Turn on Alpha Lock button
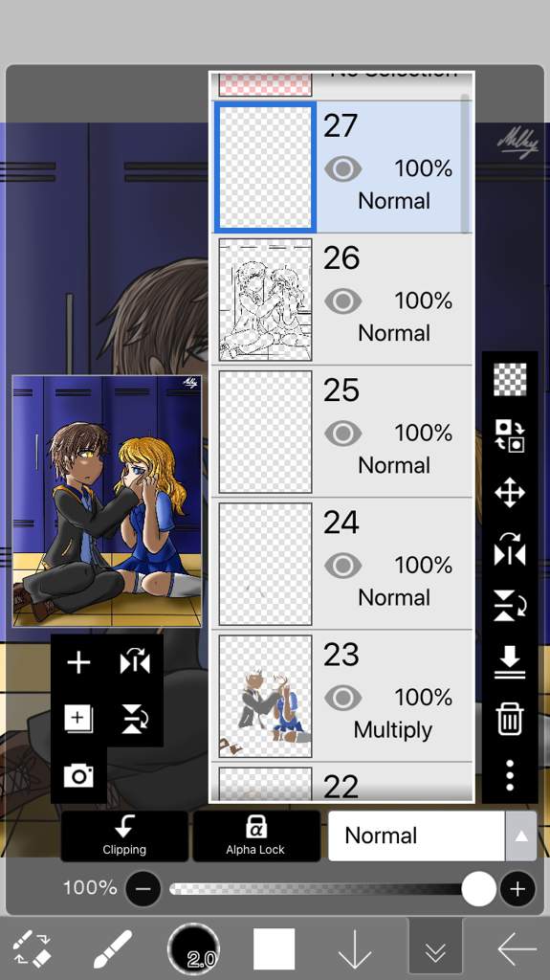 coord(255,835)
